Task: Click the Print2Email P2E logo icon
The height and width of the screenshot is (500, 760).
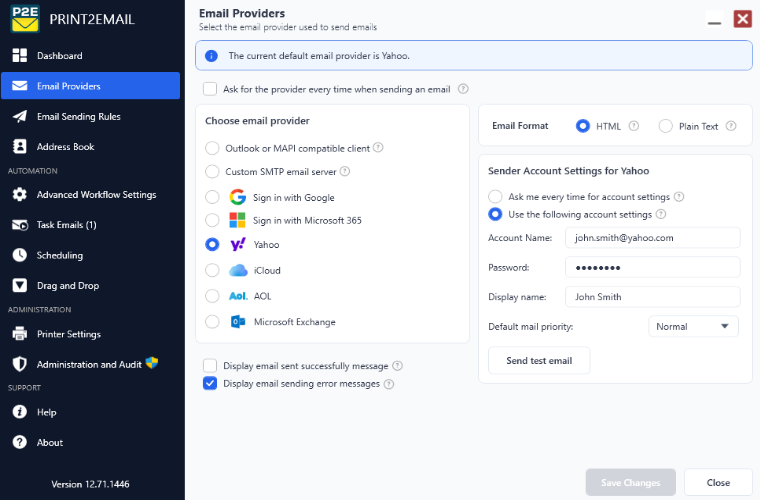Action: (25, 19)
